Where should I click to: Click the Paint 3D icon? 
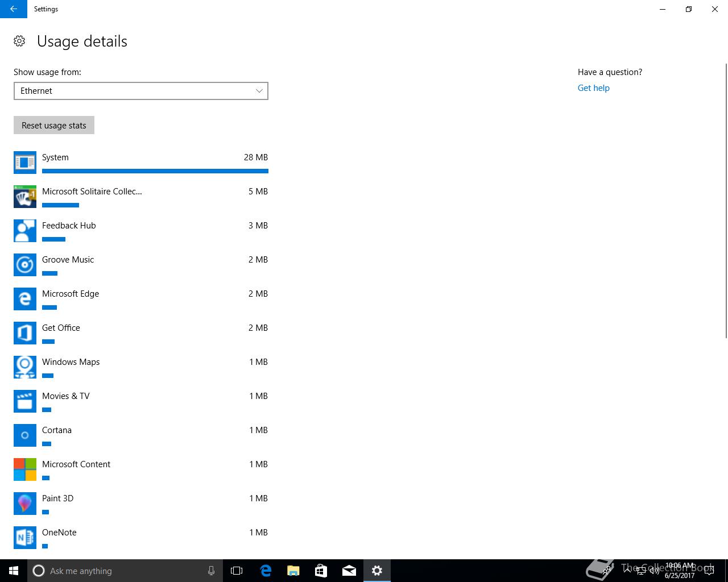click(25, 504)
